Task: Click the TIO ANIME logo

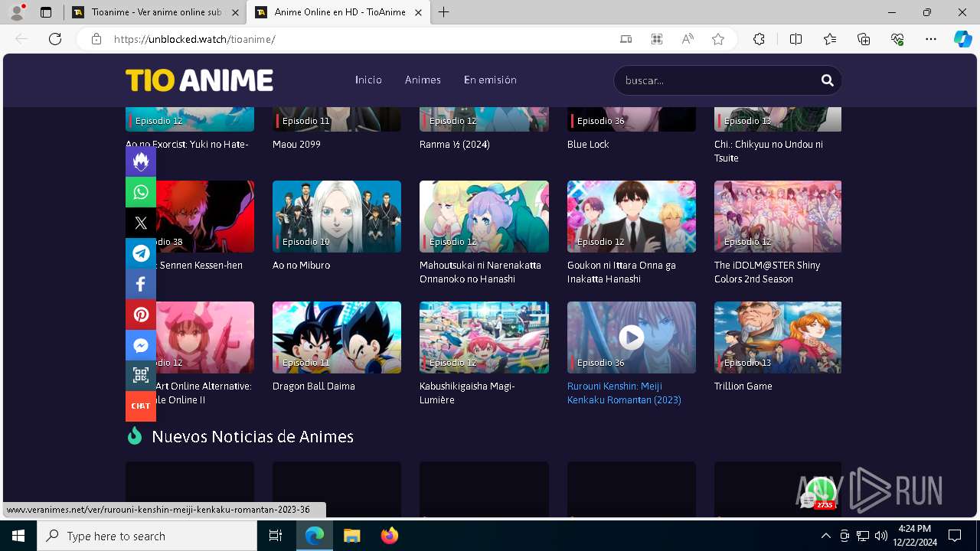Action: coord(199,80)
